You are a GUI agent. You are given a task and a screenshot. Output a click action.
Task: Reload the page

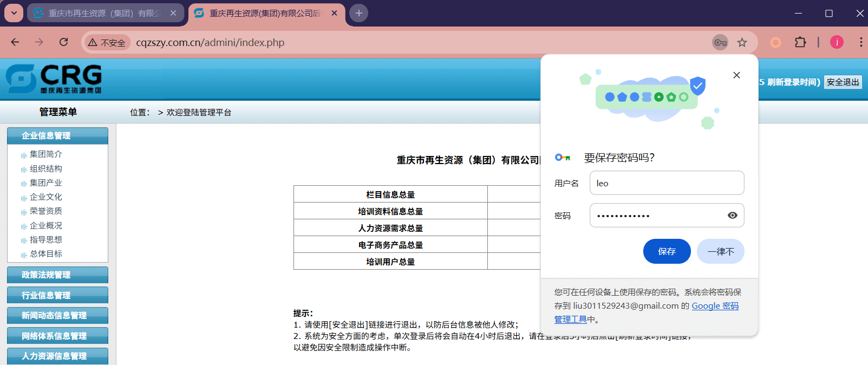tap(64, 42)
